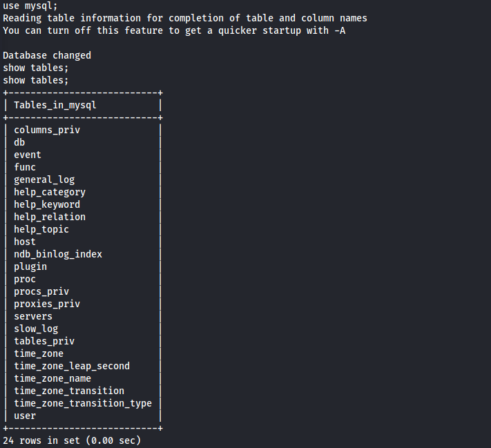The image size is (491, 448).
Task: Select the procs_priv table row
Action: point(41,291)
